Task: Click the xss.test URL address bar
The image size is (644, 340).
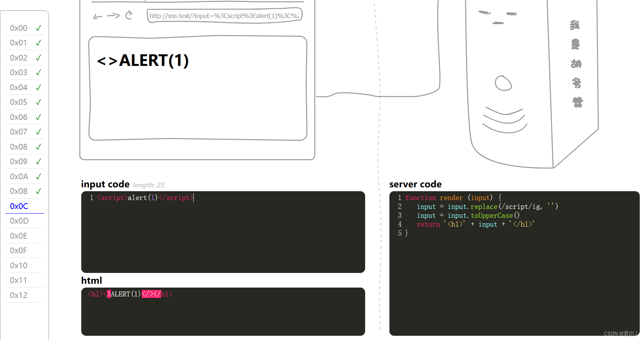Action: [x=225, y=16]
